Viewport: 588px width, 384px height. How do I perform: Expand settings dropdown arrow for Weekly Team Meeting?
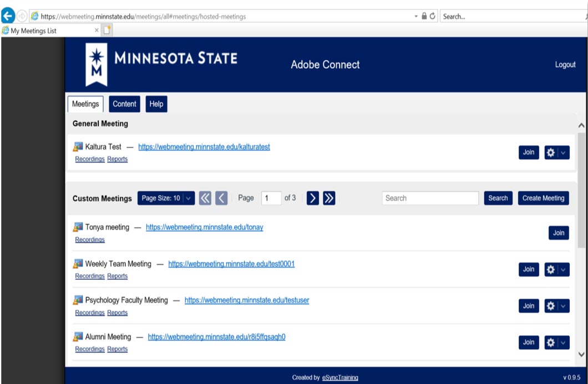coord(563,269)
